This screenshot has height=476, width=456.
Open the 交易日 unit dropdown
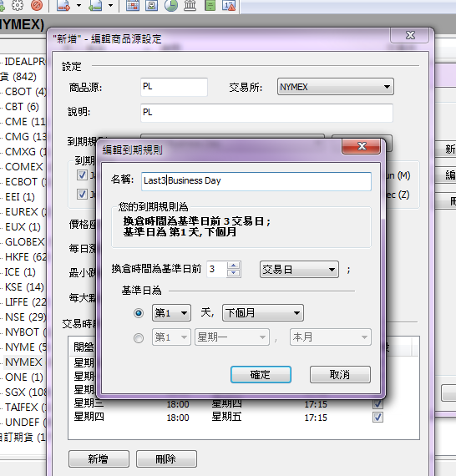click(299, 269)
